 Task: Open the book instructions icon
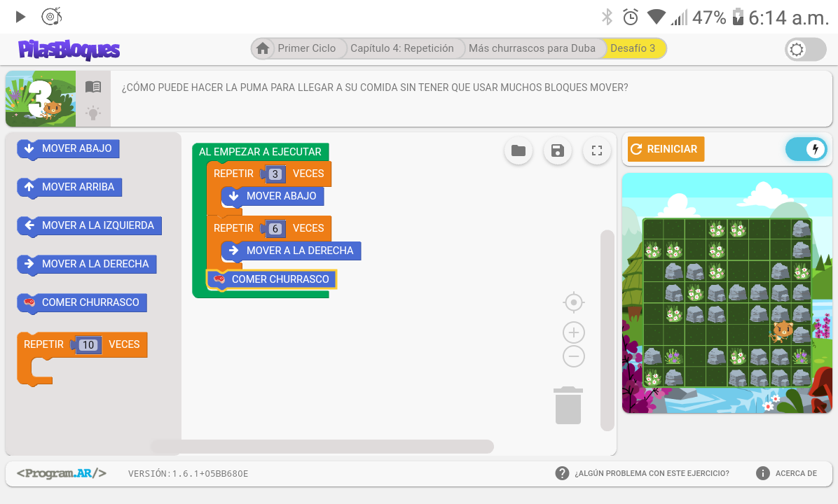click(93, 87)
